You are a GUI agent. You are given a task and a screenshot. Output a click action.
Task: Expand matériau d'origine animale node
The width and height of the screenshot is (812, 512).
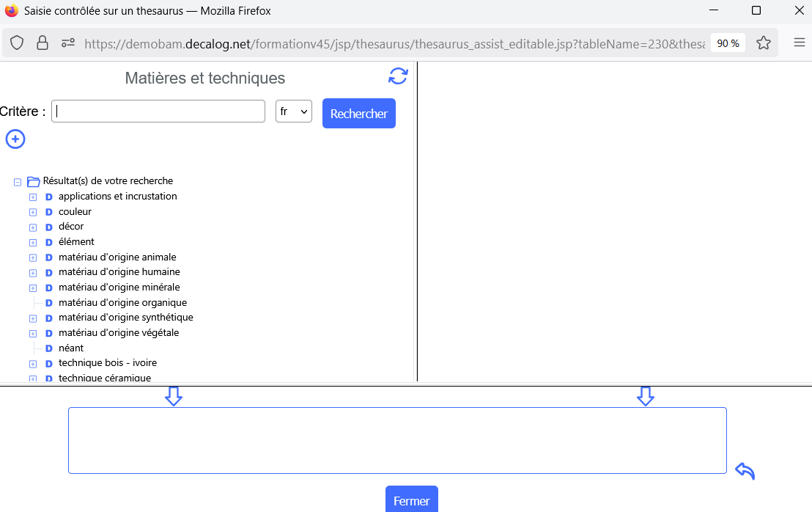click(33, 257)
